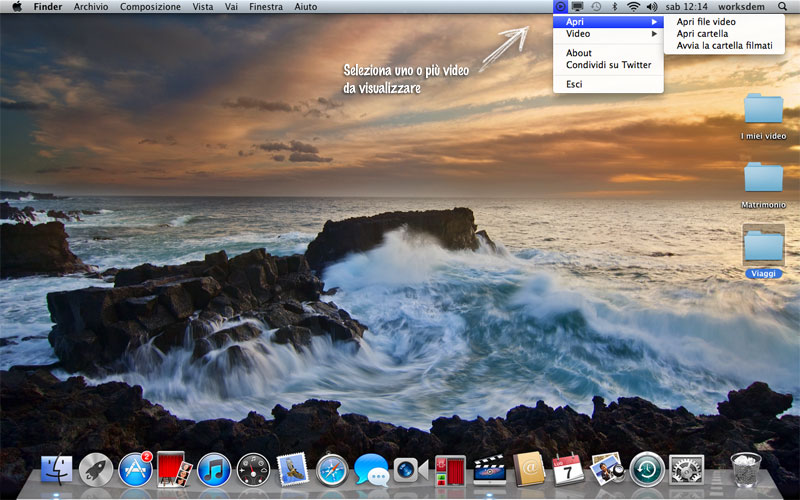Select Condividi su Twitter
800x500 pixels.
(608, 65)
